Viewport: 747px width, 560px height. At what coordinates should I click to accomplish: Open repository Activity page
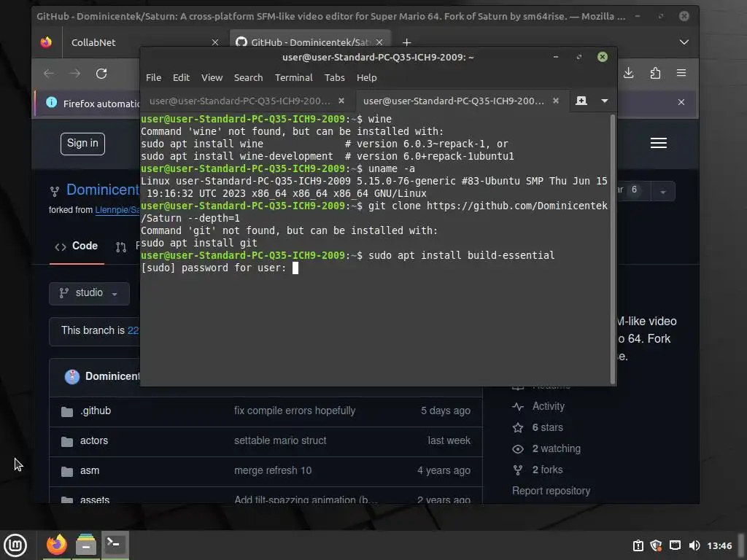(x=548, y=407)
